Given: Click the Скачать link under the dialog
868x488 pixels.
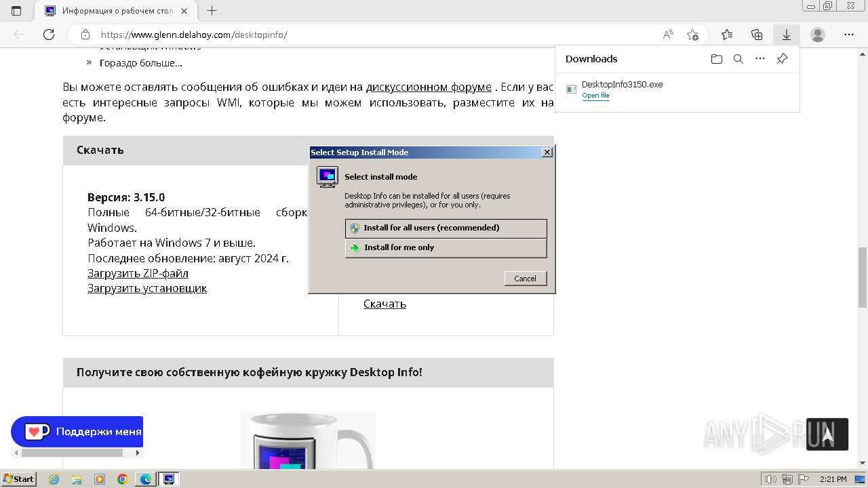Looking at the screenshot, I should tap(384, 304).
